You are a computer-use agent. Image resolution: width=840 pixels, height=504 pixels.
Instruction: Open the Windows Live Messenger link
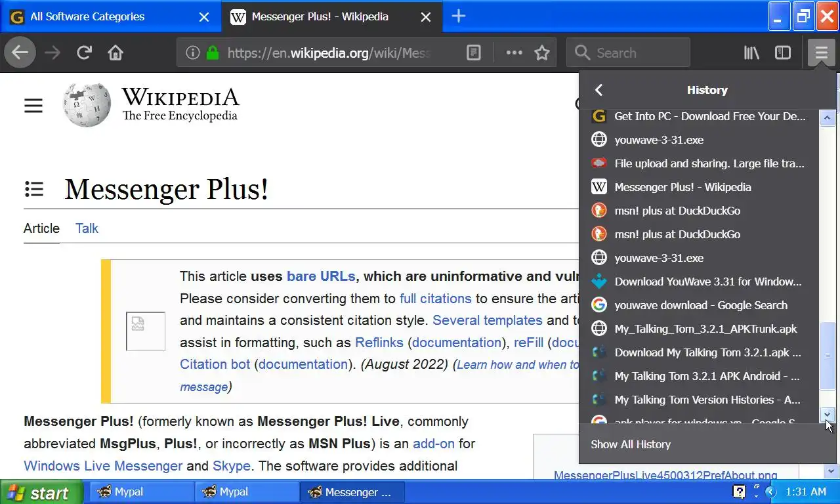(103, 466)
